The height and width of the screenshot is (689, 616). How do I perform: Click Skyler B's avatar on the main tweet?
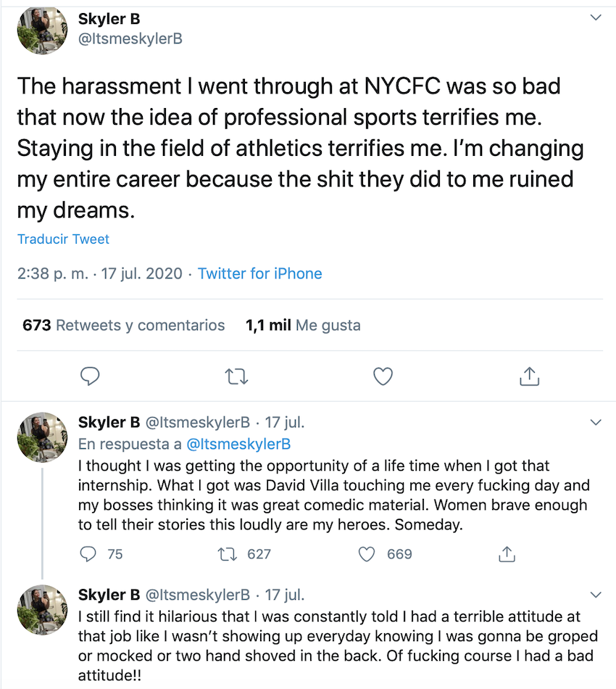42,30
